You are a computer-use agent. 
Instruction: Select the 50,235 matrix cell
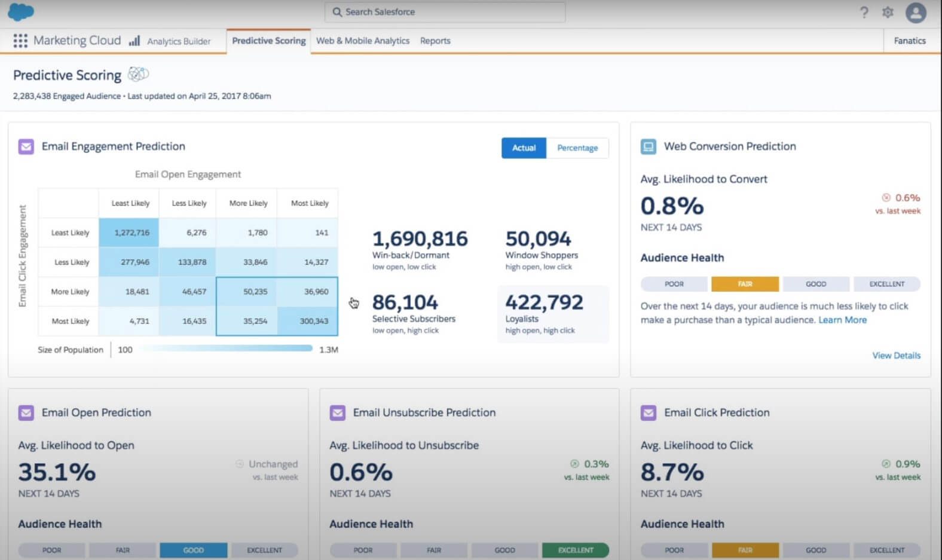(247, 292)
